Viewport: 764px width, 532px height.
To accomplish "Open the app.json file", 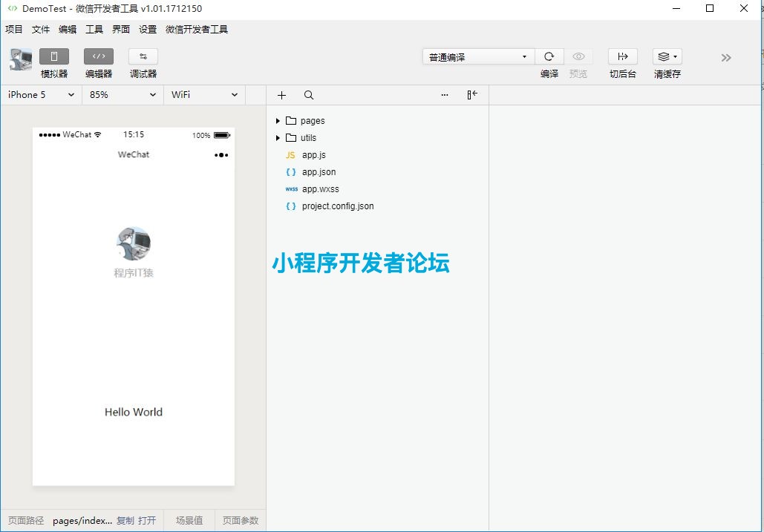I will coord(319,172).
